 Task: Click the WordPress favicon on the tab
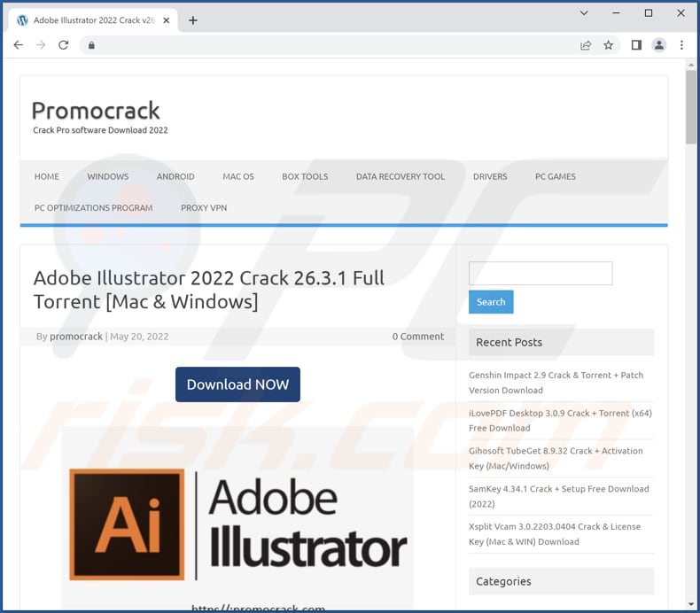22,20
